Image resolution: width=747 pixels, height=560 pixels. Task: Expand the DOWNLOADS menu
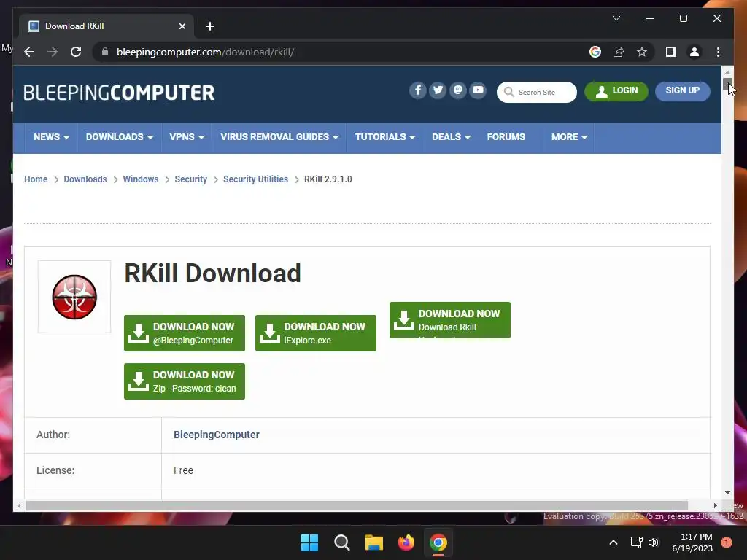[120, 137]
